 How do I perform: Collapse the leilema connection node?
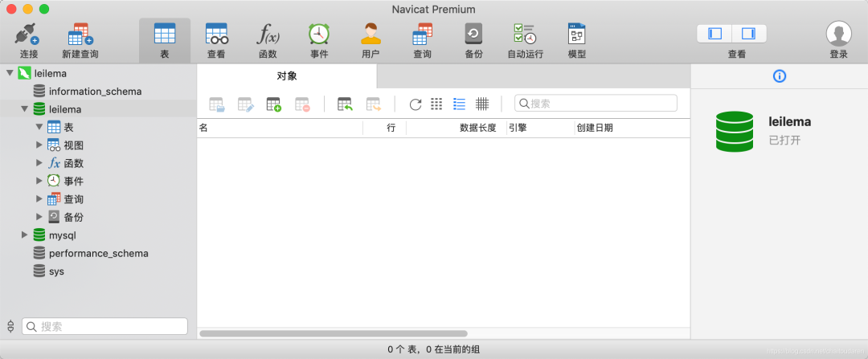click(x=10, y=72)
